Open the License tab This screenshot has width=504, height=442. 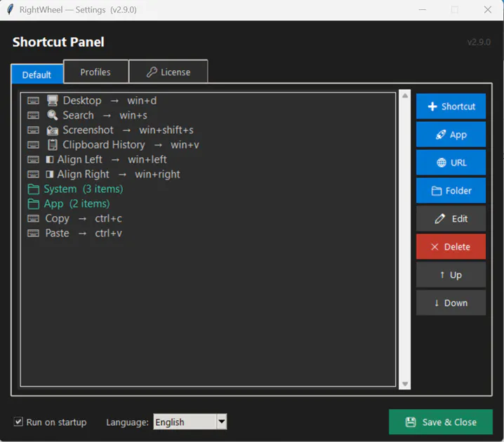tap(168, 72)
